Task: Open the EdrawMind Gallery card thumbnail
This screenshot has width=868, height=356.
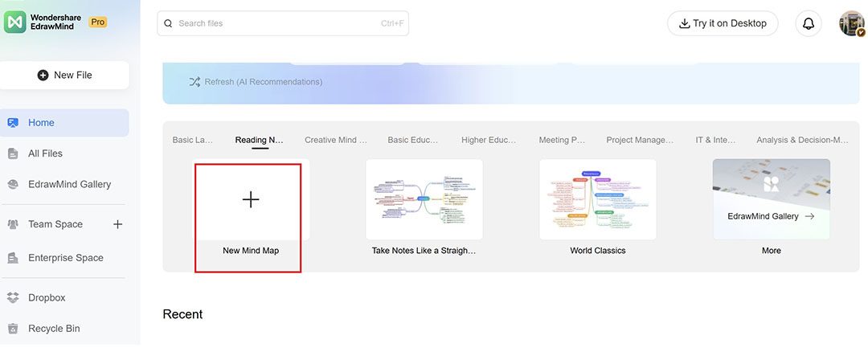Action: pos(771,200)
